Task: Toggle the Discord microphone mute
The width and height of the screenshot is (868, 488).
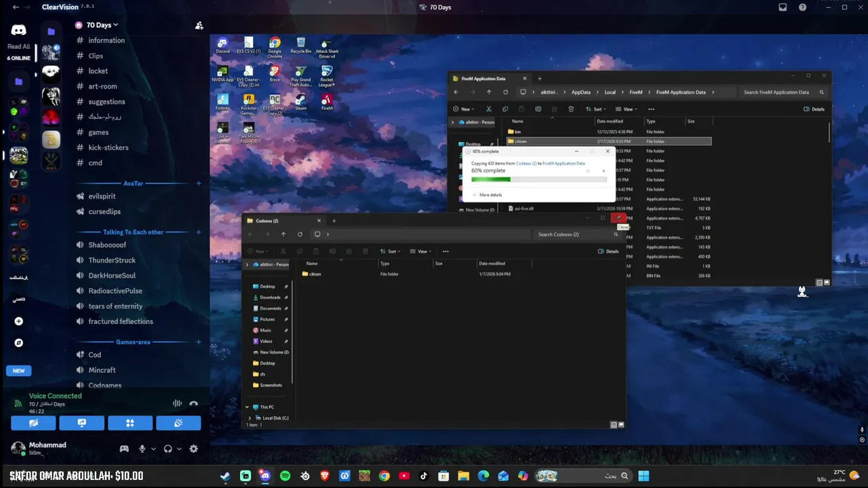Action: (x=142, y=449)
